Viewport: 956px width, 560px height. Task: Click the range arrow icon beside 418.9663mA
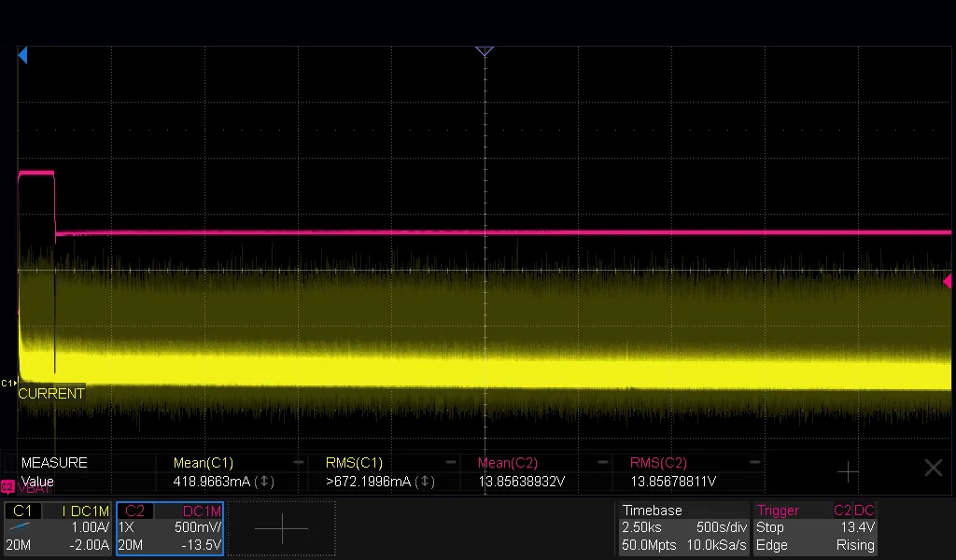(x=264, y=482)
